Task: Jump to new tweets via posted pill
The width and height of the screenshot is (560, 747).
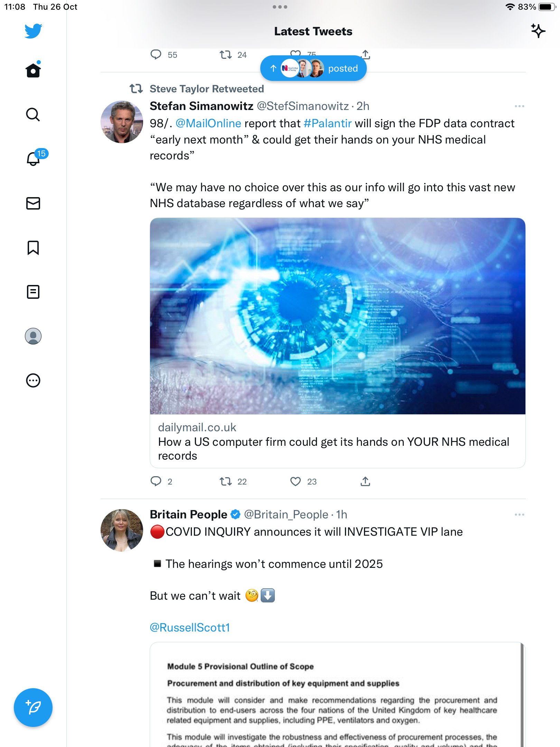Action: (x=313, y=68)
